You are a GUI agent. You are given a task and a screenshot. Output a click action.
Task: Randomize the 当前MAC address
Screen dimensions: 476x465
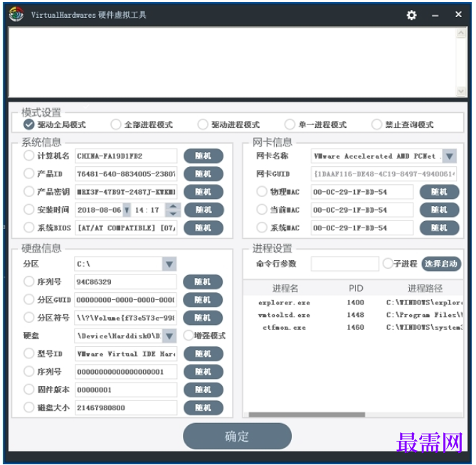[x=439, y=210]
